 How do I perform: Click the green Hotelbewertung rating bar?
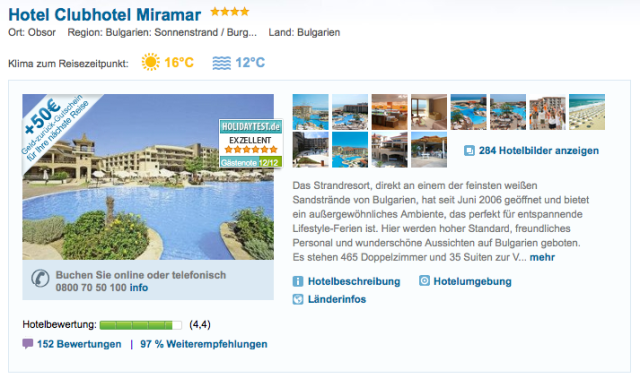[141, 325]
